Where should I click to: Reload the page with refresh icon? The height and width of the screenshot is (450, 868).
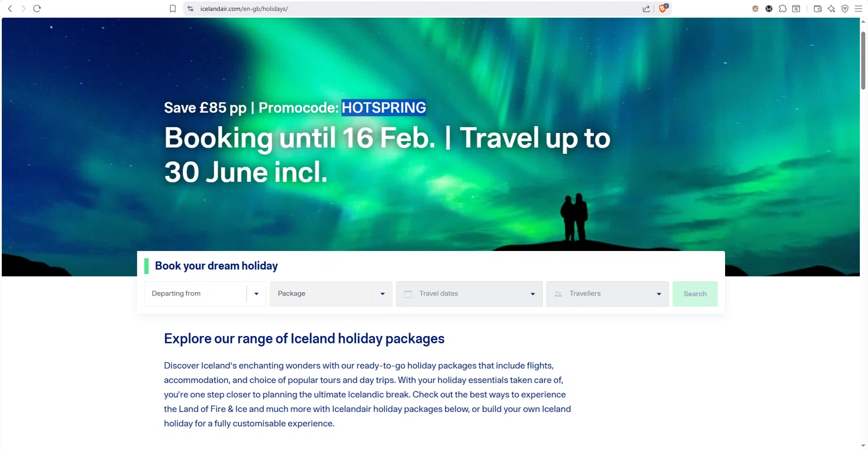click(x=37, y=9)
